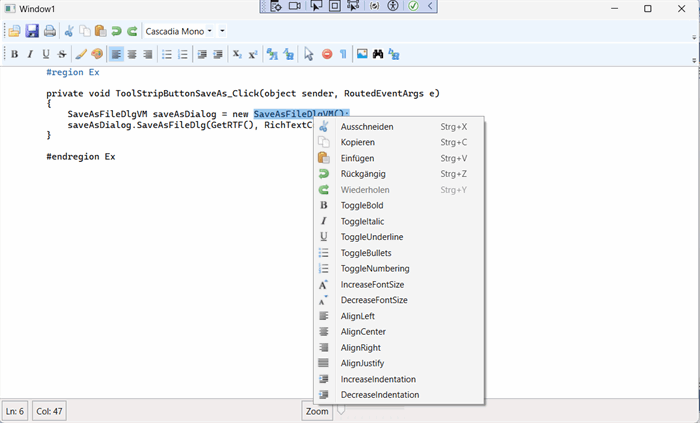700x423 pixels.
Task: Toggle align center in the formatting toolbar
Action: pyautogui.click(x=132, y=54)
